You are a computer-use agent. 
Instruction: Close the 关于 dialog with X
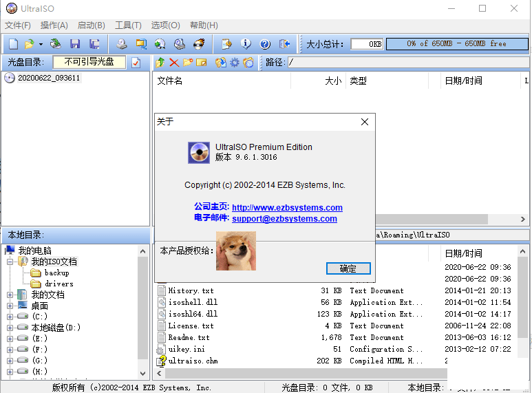365,122
